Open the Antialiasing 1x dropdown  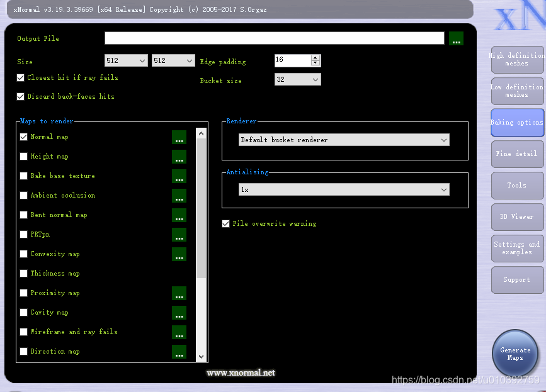tap(344, 189)
